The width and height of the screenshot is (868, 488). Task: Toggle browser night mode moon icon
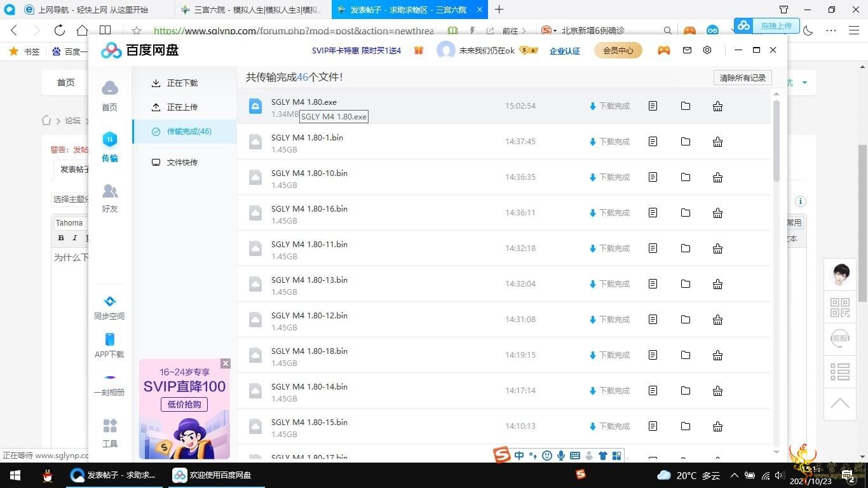click(808, 30)
